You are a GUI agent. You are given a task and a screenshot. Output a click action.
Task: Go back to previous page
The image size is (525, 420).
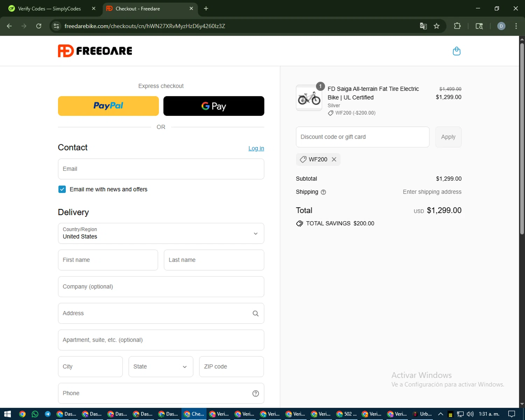[9, 26]
